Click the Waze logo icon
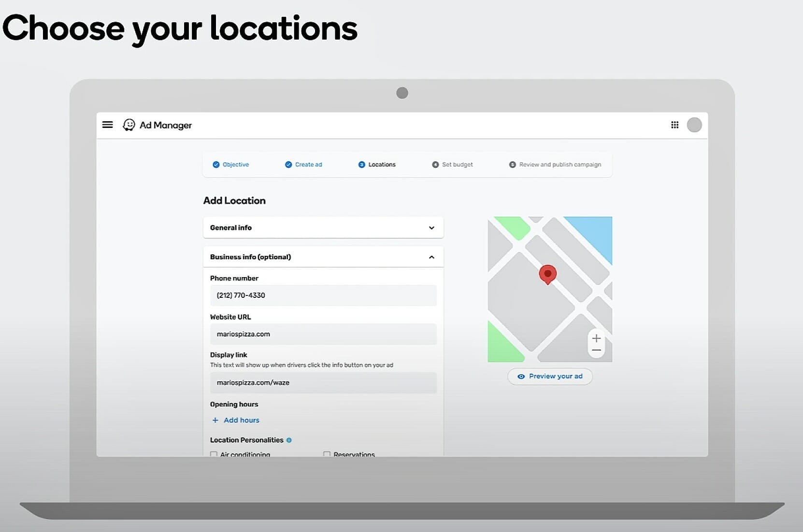The height and width of the screenshot is (532, 803). 129,125
